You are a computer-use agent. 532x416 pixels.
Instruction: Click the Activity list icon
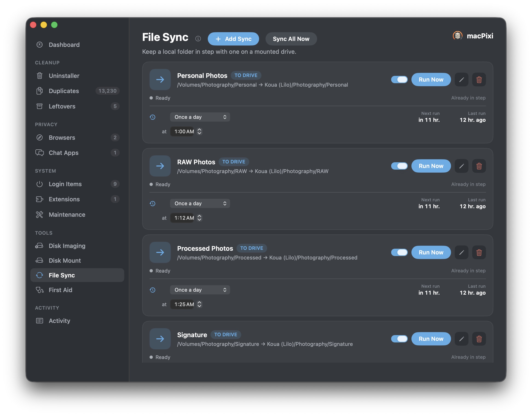[40, 321]
